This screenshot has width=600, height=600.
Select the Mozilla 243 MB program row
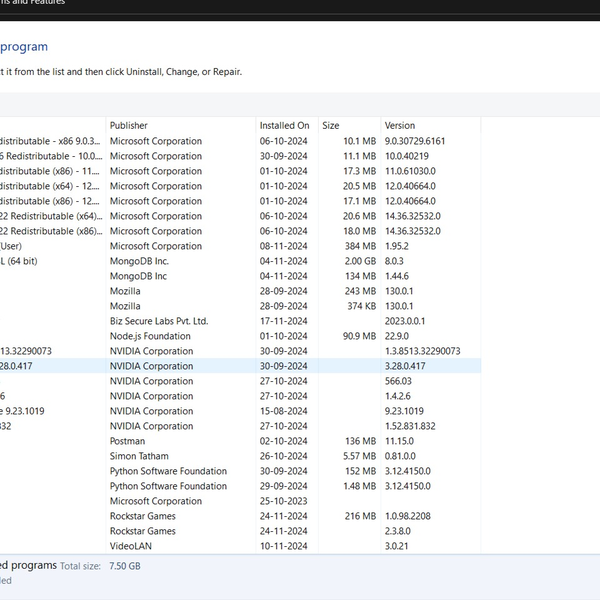click(x=125, y=291)
